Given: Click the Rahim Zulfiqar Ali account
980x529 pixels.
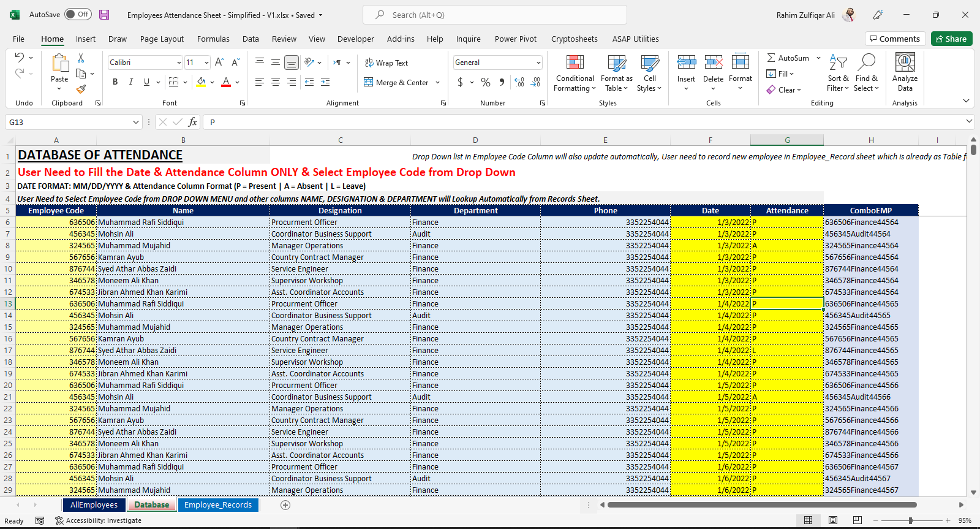Looking at the screenshot, I should 816,15.
